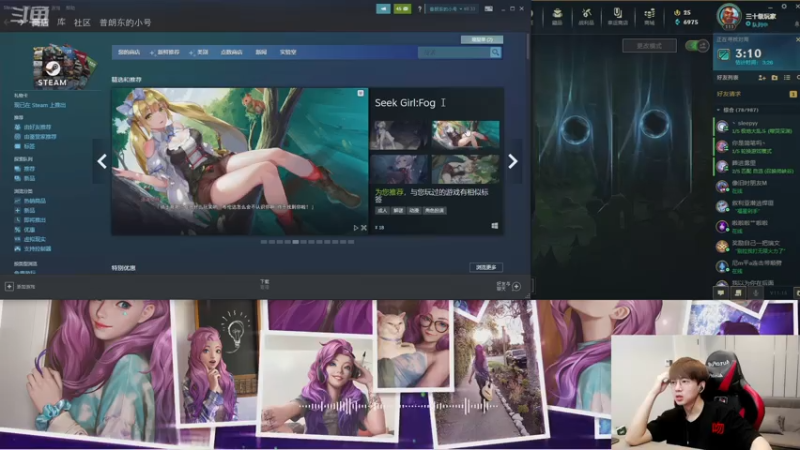Click League 'Change mode' button

pyautogui.click(x=649, y=46)
